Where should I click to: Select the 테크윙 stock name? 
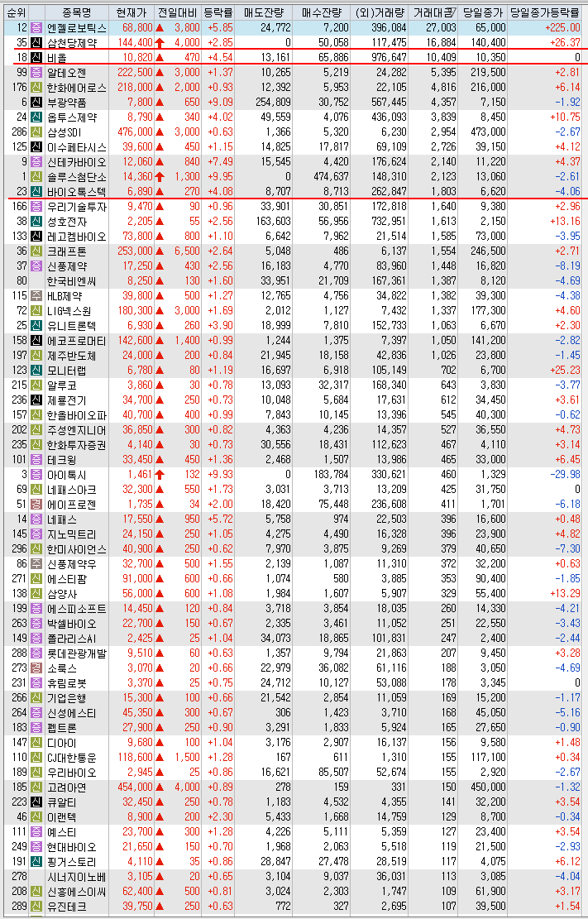point(61,460)
